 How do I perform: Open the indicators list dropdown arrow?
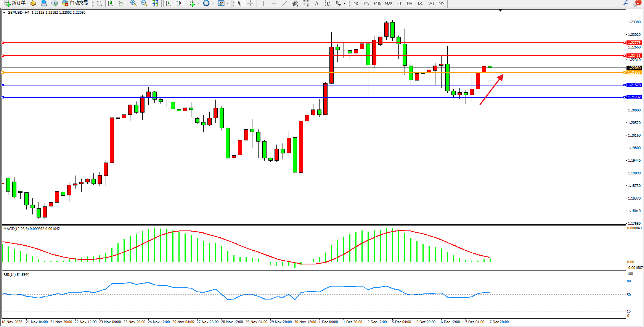coord(198,3)
